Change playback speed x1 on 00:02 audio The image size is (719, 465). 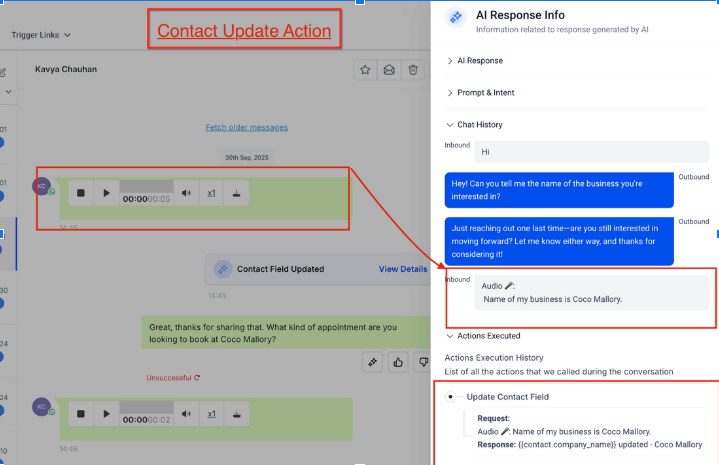click(x=211, y=414)
